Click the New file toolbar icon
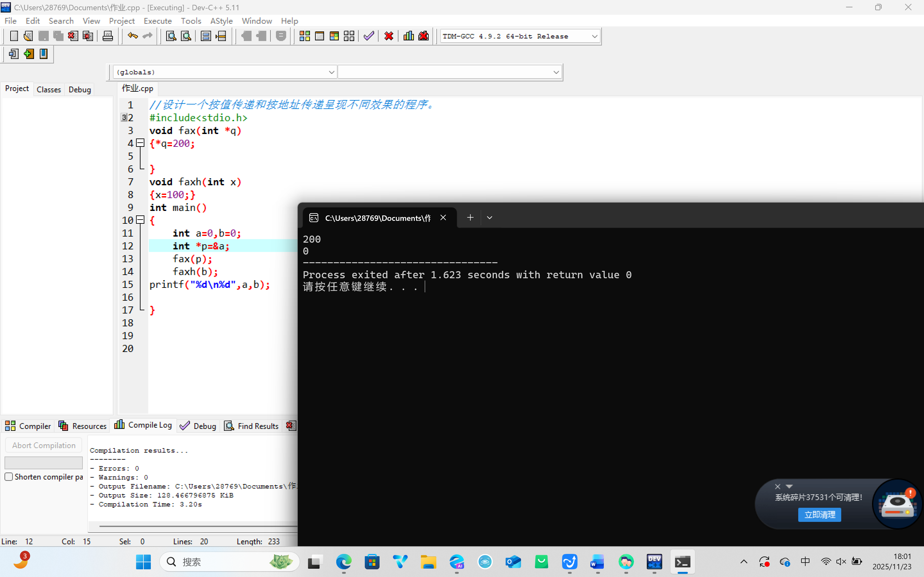 click(x=14, y=36)
